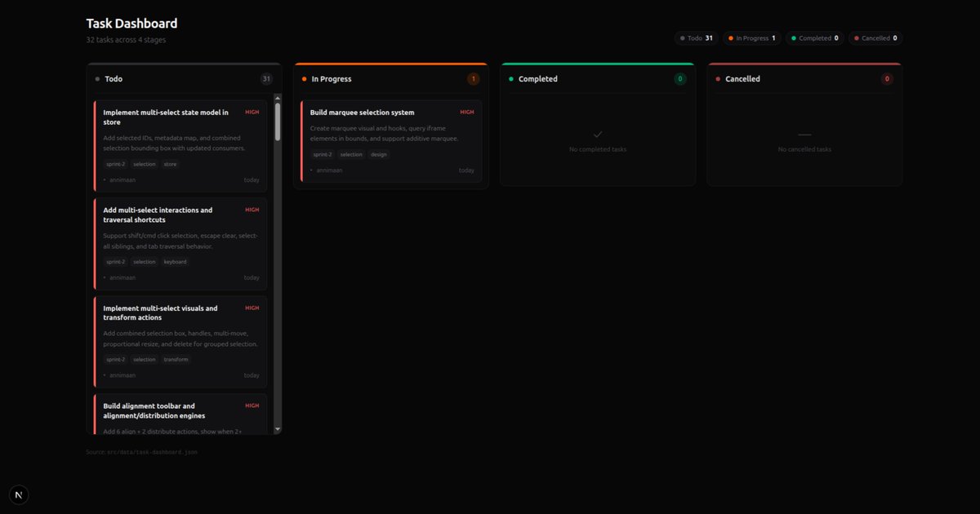Screen dimensions: 980x514
Task: Click 'today' date on marquee selection card
Action: [x=466, y=171]
